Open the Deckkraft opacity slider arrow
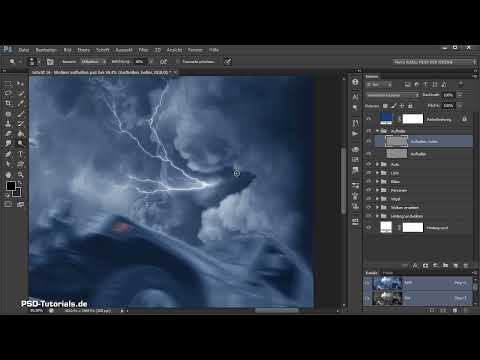The height and width of the screenshot is (360, 480). (x=460, y=95)
